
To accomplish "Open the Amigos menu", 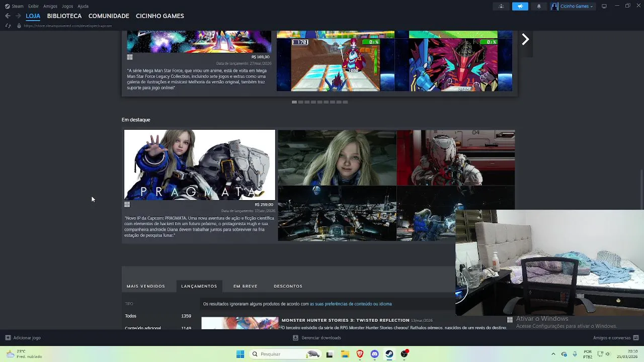I will click(50, 6).
